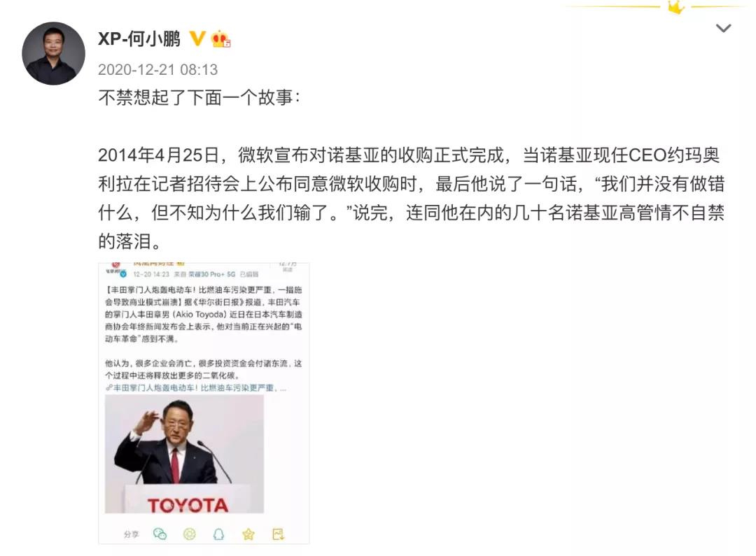The height and width of the screenshot is (556, 756).
Task: Share to WeChat Moments icon
Action: 190,534
